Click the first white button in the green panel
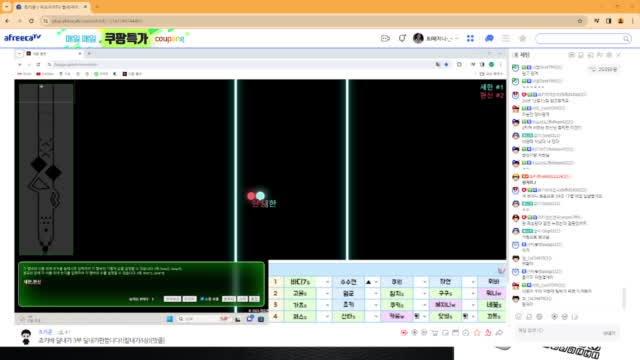The height and width of the screenshot is (360, 640). (172, 299)
